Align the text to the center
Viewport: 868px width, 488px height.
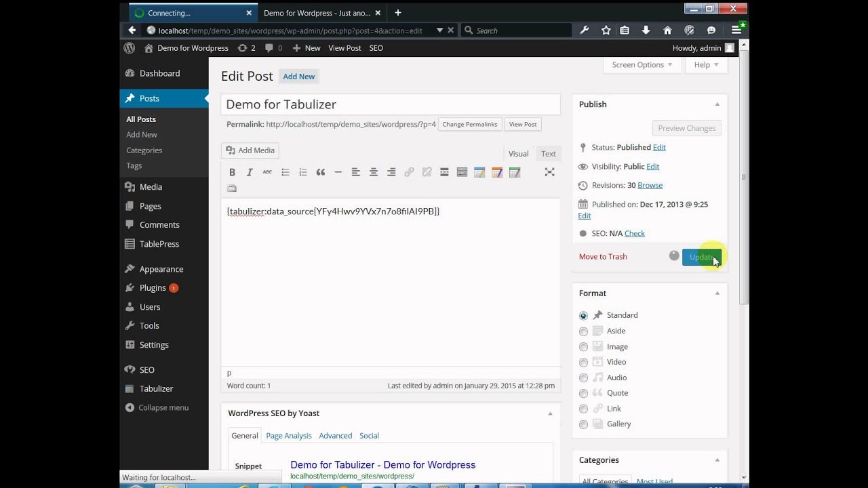point(374,172)
